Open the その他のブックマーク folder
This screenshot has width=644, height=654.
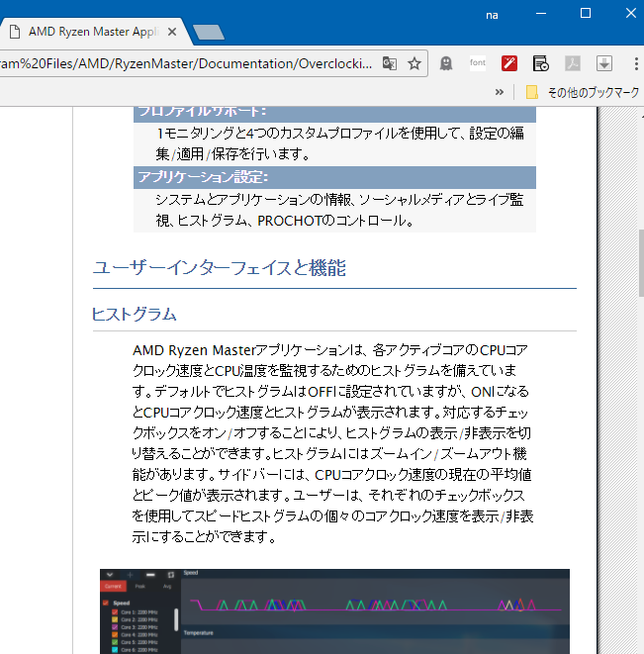click(583, 92)
